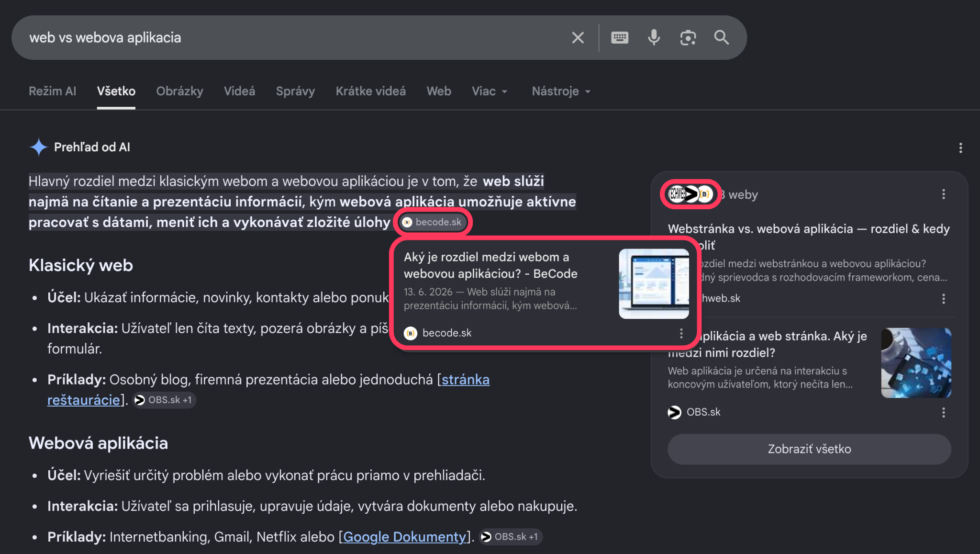
Task: Open the Videá tab
Action: click(x=239, y=91)
